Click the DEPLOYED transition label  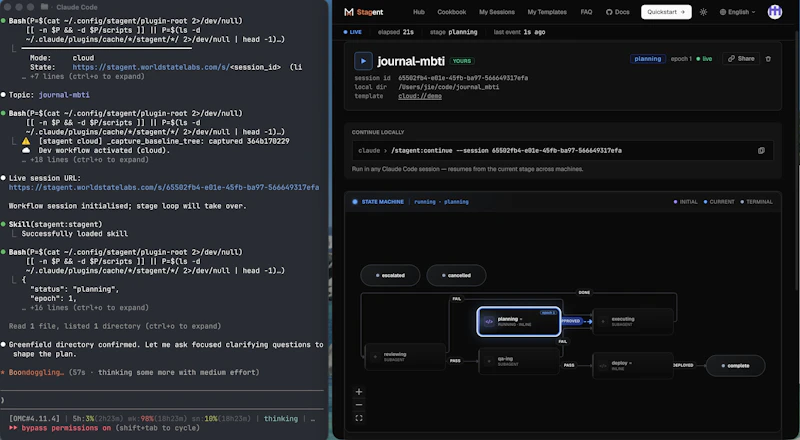tap(683, 365)
